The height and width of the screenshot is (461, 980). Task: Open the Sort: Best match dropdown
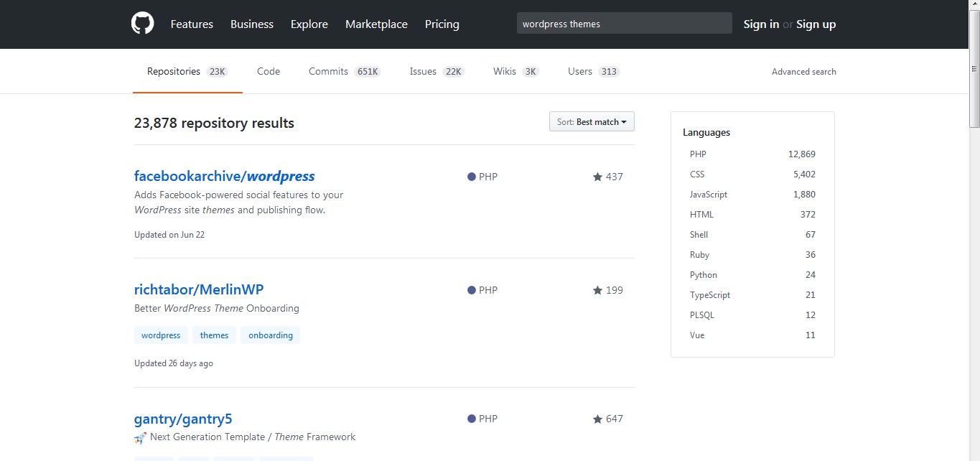592,122
